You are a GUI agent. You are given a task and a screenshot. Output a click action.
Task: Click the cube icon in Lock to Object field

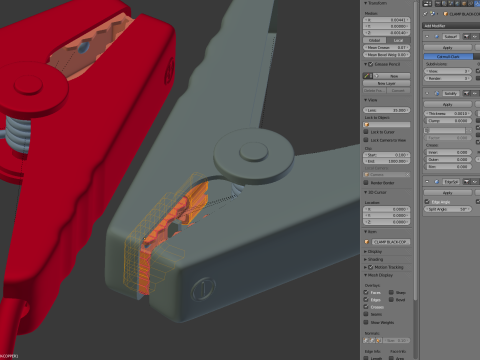pyautogui.click(x=367, y=124)
